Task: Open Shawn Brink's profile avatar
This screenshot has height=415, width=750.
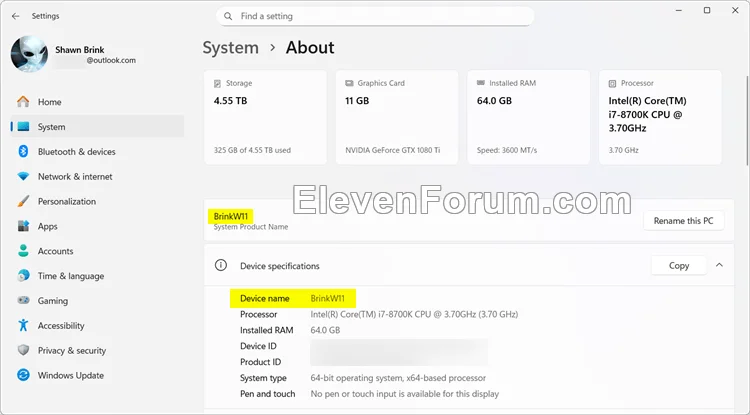Action: (29, 54)
